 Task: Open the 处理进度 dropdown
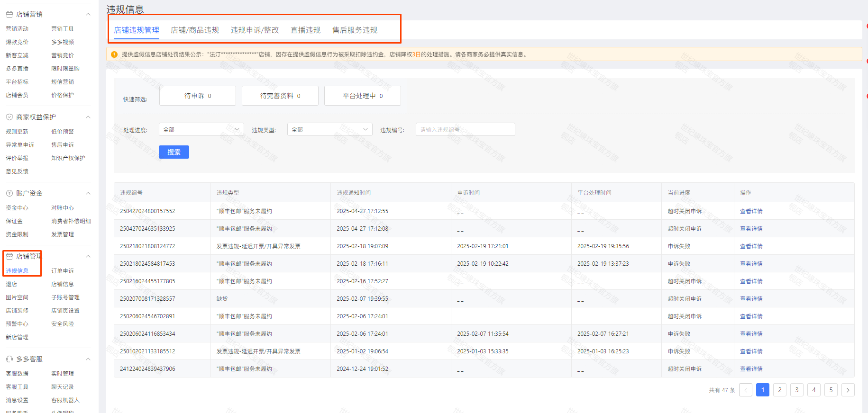(x=201, y=129)
